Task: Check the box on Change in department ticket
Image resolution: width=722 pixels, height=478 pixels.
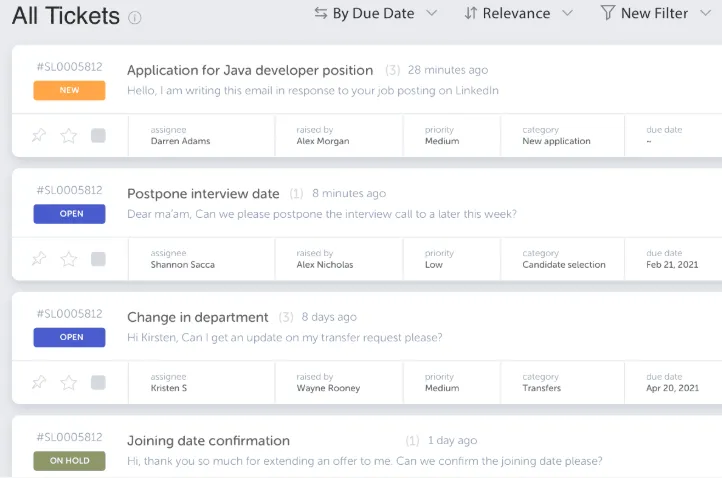Action: [x=98, y=382]
